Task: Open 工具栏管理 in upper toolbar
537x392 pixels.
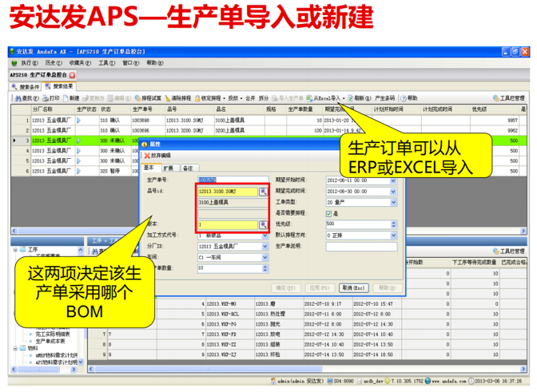Action: point(509,98)
